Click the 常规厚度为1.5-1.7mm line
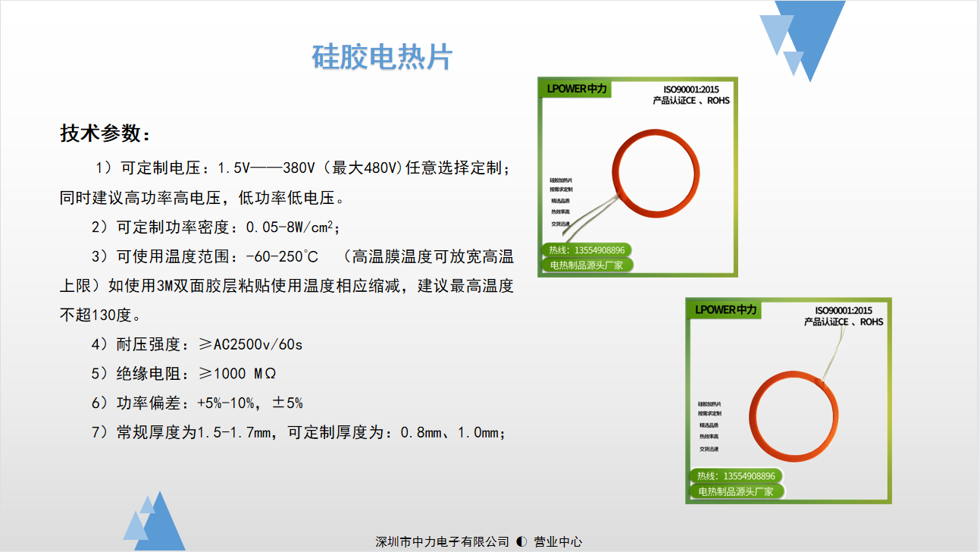 click(299, 432)
